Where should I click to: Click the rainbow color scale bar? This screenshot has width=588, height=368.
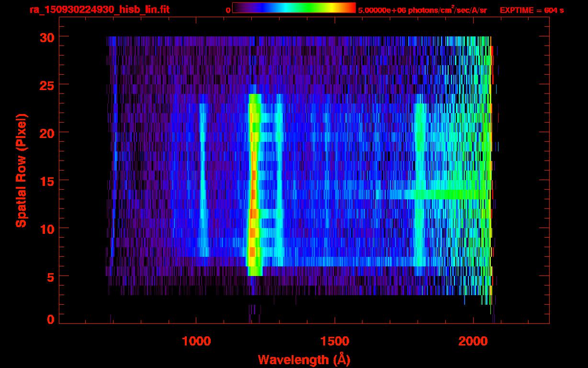294,8
